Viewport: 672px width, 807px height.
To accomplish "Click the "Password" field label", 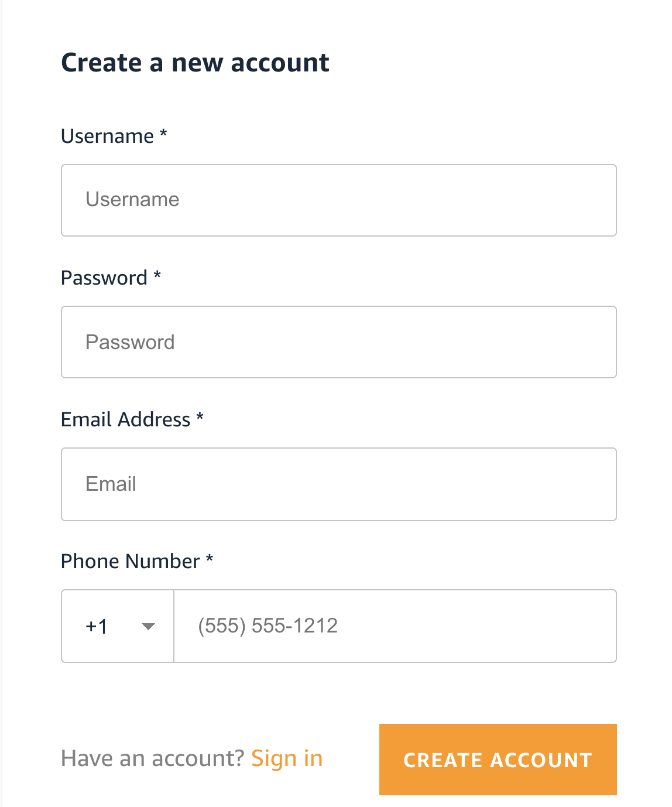I will (104, 278).
